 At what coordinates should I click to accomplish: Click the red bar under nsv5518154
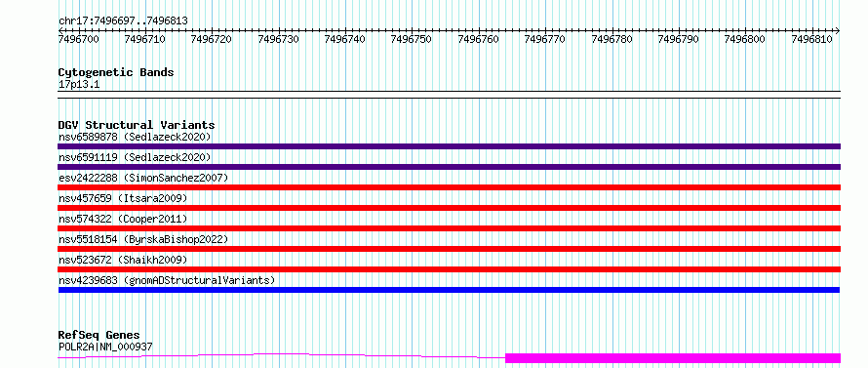(x=449, y=249)
